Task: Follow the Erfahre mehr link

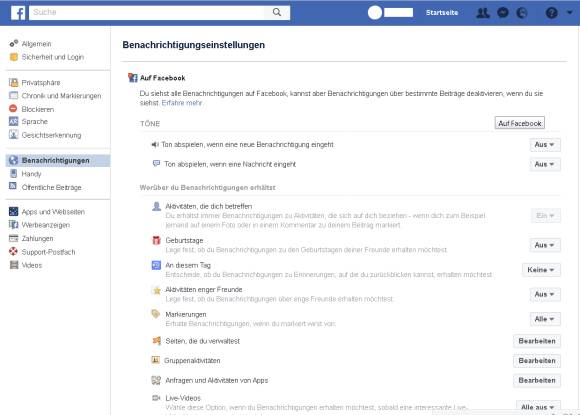Action: [x=182, y=103]
